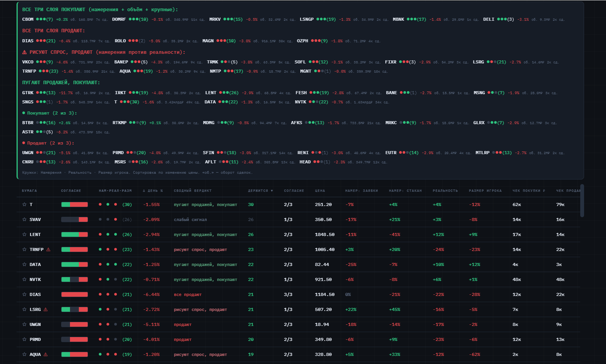Select the SNGS ticker
The image size is (606, 364).
(x=28, y=102)
